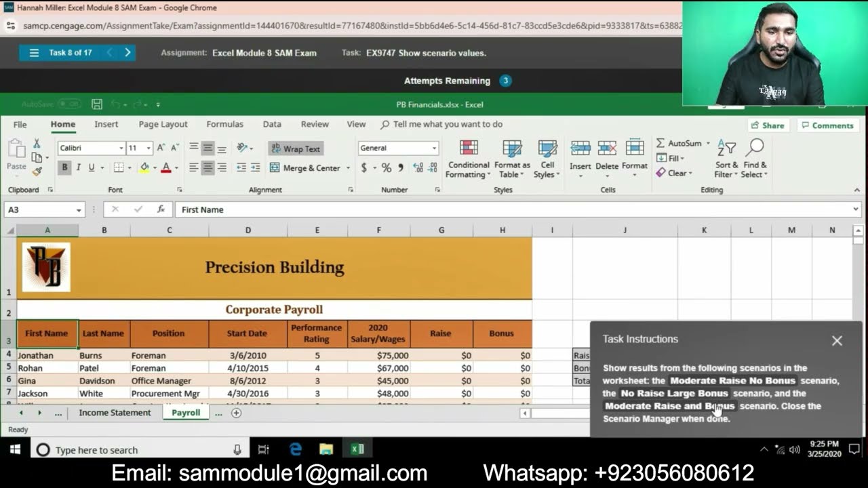Open Conditional Formatting menu

468,159
